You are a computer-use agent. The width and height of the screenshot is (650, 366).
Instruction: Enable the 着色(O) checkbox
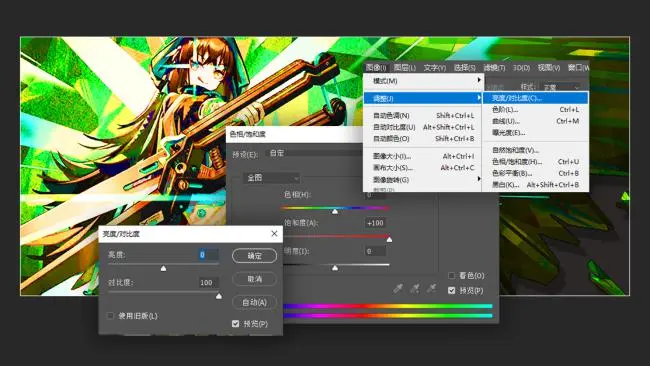(x=451, y=276)
